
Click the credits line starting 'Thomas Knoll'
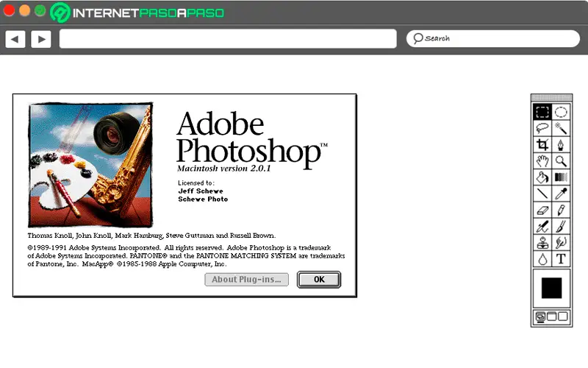[x=151, y=236]
